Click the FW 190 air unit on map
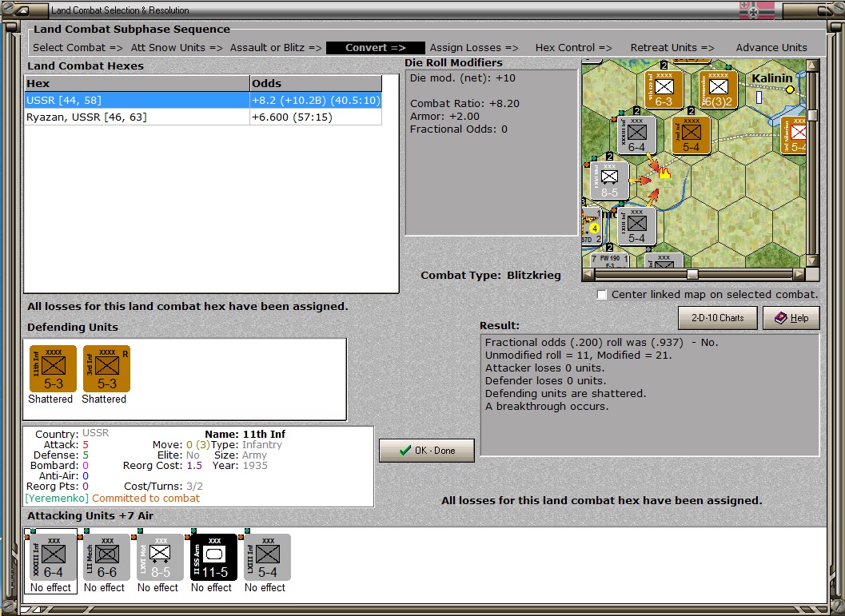Screen dimensions: 845x616 (x=609, y=260)
